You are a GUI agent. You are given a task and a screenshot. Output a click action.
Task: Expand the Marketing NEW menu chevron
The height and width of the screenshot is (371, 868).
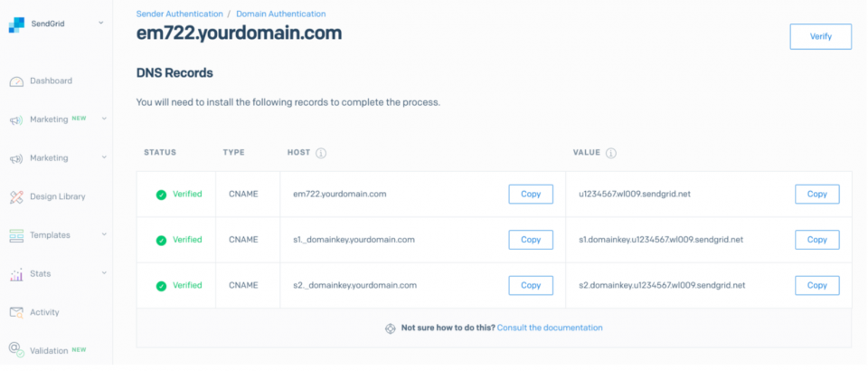pos(104,119)
